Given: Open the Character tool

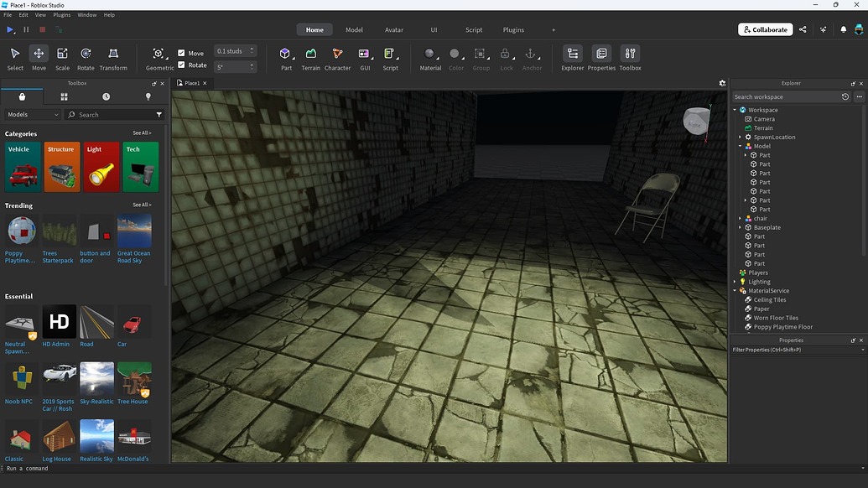Looking at the screenshot, I should tap(337, 58).
